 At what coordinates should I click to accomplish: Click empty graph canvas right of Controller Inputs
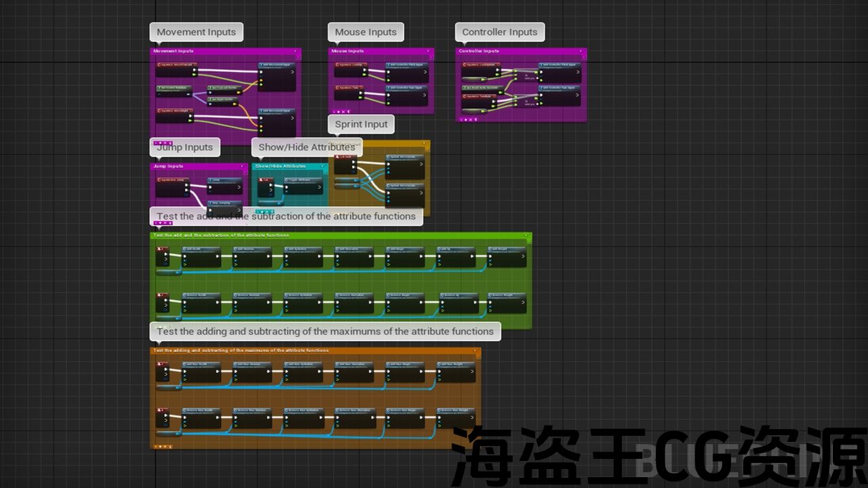point(712,88)
